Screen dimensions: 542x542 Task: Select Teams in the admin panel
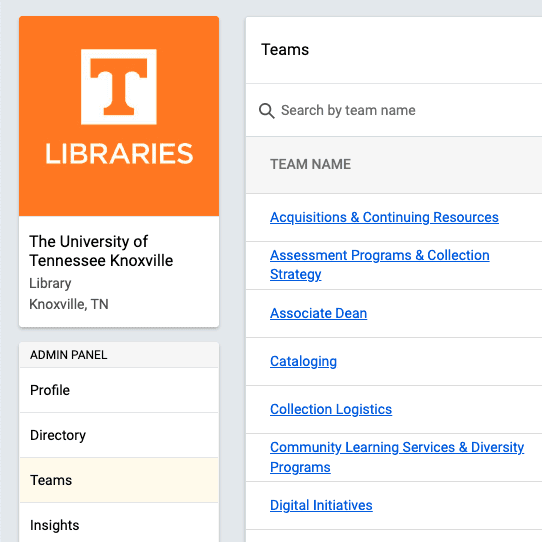click(x=119, y=480)
